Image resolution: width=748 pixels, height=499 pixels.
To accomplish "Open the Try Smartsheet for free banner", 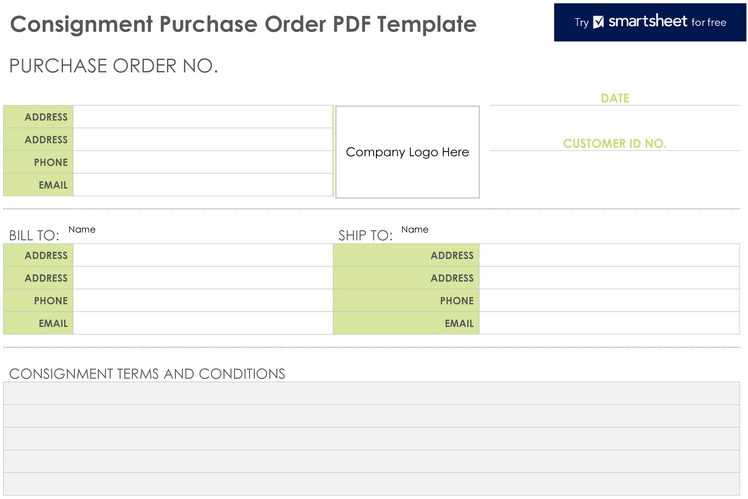I will (x=650, y=22).
